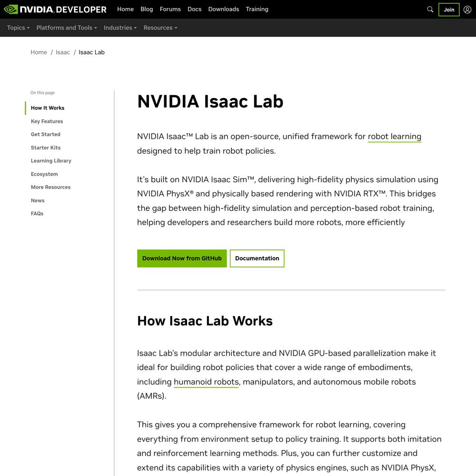Open the Training nav item

(257, 9)
